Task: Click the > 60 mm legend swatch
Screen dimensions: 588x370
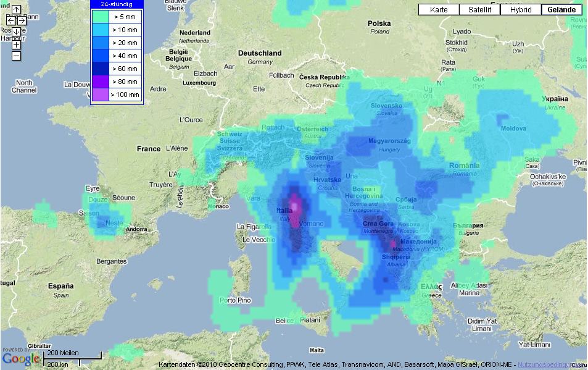Action: (x=100, y=69)
